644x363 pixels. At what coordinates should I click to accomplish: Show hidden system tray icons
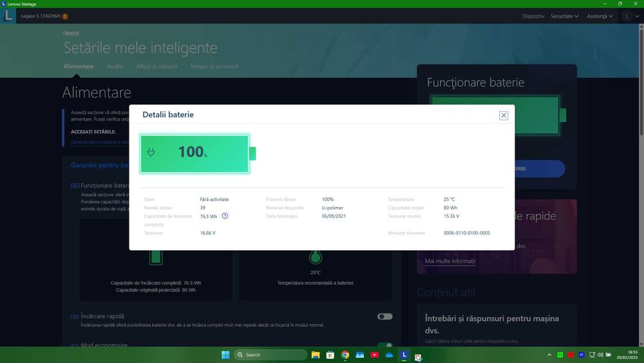(549, 355)
